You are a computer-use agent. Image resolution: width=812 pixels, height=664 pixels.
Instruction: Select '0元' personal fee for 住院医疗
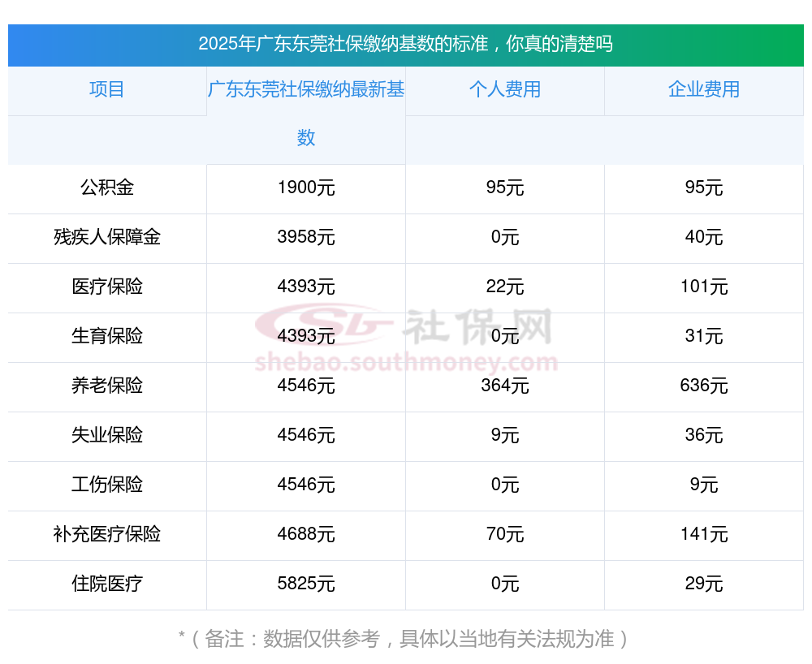(x=505, y=584)
